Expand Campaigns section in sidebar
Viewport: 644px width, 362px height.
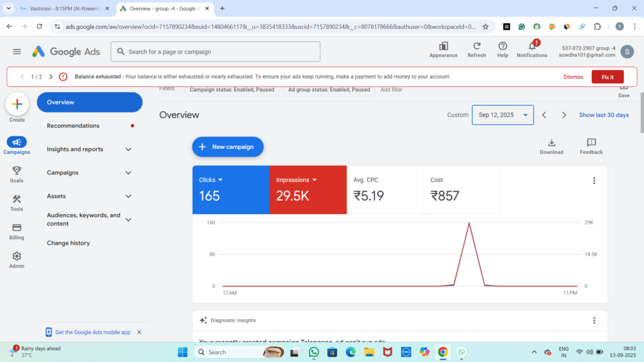click(x=128, y=173)
